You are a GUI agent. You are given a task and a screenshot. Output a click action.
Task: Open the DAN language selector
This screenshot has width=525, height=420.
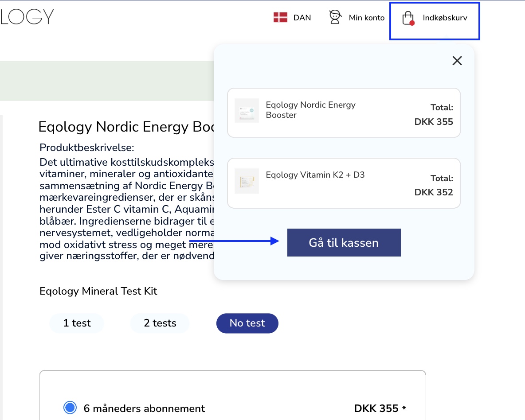click(302, 18)
